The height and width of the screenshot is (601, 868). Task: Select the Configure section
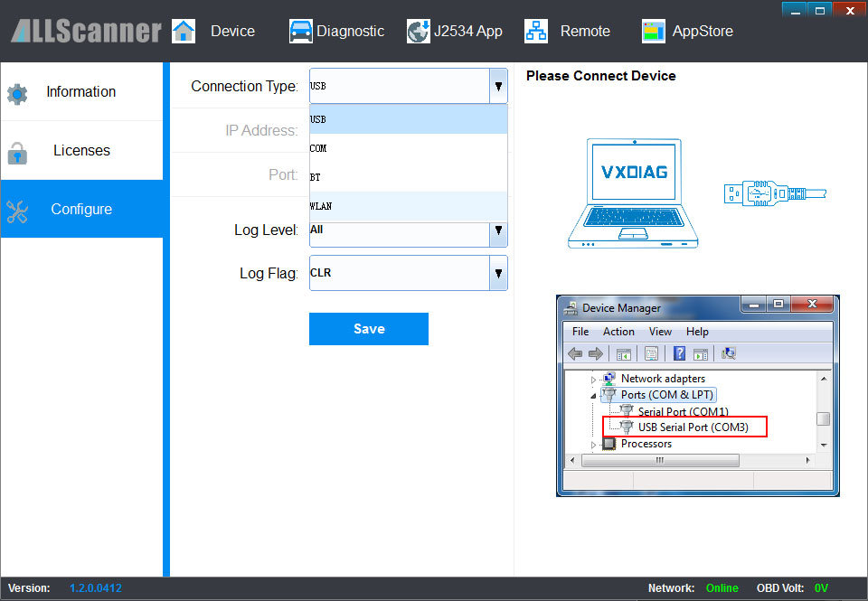click(x=81, y=209)
